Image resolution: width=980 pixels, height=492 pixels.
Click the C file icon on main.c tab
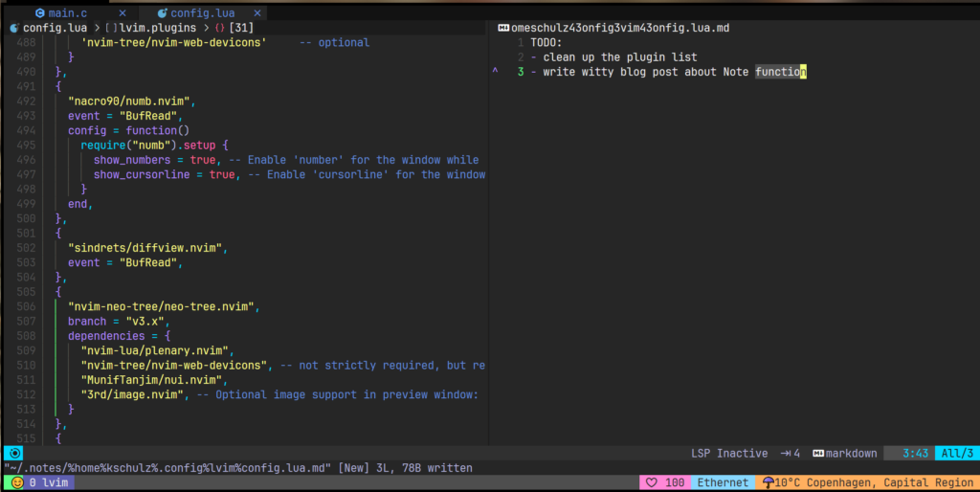pos(40,13)
